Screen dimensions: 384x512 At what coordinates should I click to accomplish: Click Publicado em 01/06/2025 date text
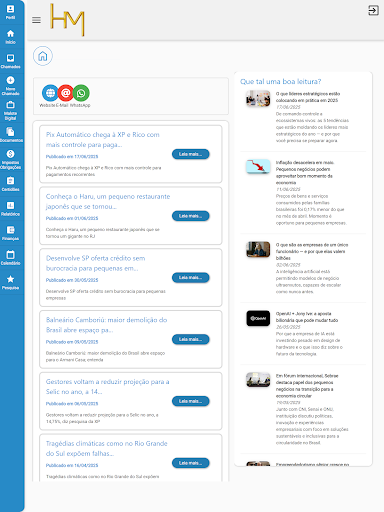[72, 218]
